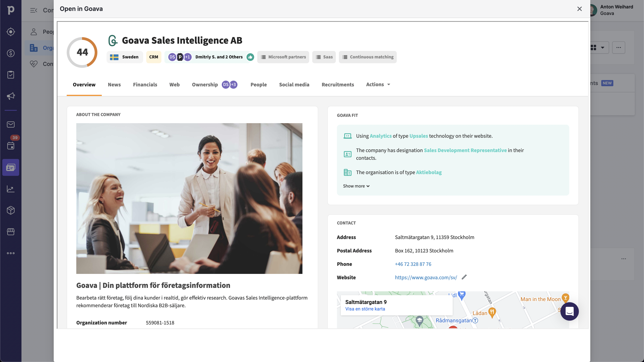Open the Microsoft partners list tag
The image size is (644, 362).
click(283, 57)
